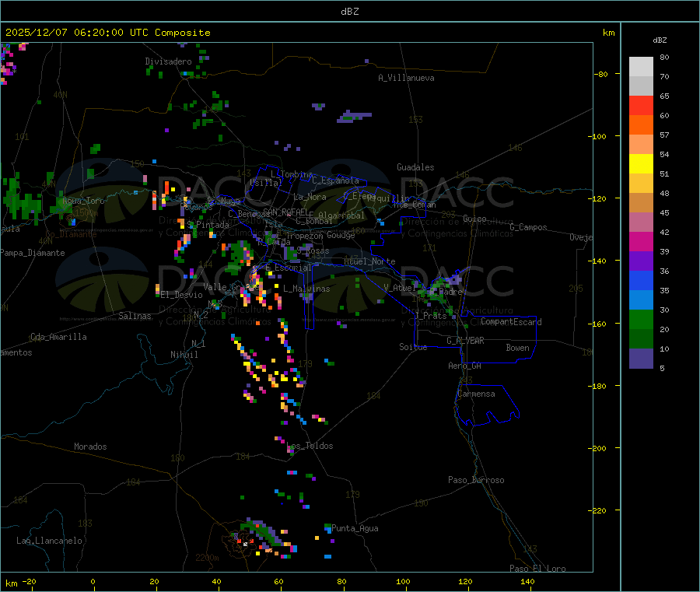Select the "Morados" place name

tap(90, 447)
